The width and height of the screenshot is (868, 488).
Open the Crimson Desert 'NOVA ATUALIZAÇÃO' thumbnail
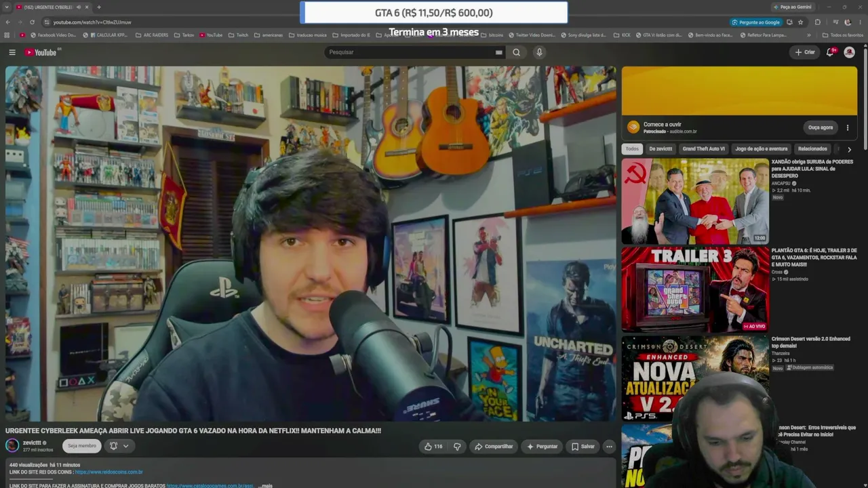point(695,378)
